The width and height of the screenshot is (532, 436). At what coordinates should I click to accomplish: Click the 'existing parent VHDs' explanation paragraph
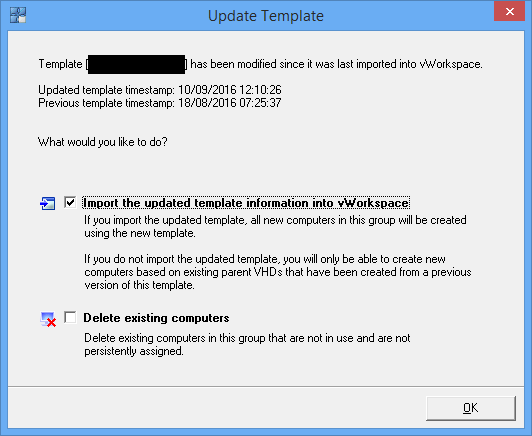(278, 272)
